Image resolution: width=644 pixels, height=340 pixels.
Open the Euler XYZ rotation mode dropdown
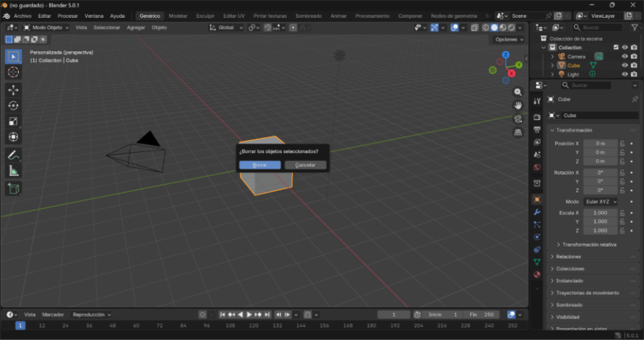[601, 201]
